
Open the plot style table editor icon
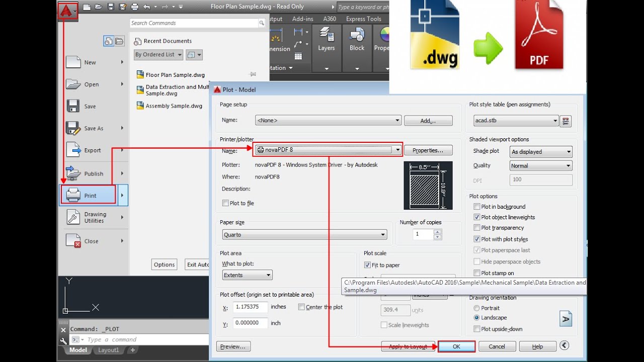(566, 121)
